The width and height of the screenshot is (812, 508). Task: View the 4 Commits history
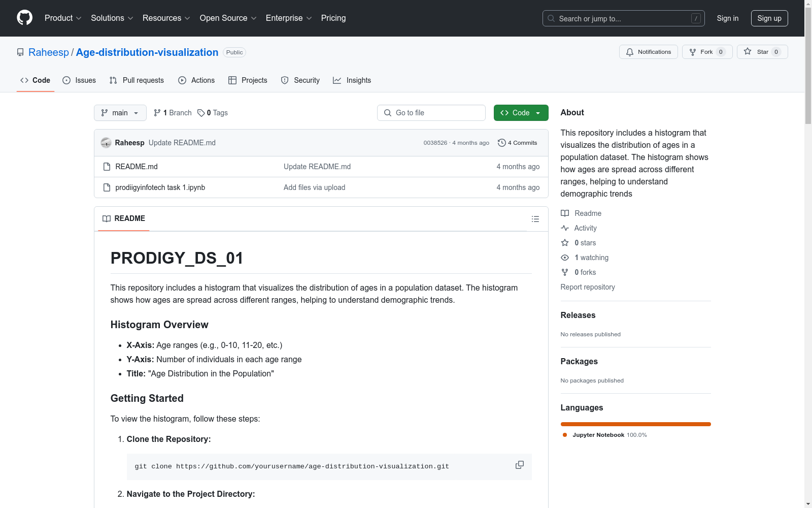coord(517,143)
